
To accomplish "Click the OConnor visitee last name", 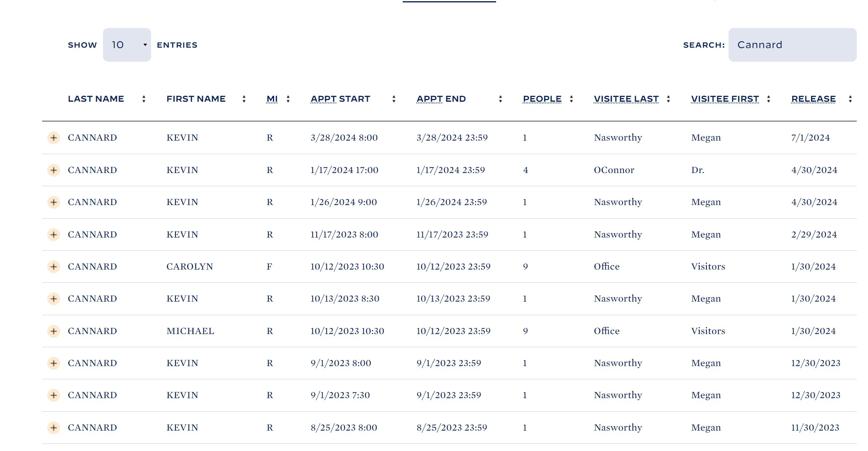I will [x=614, y=170].
